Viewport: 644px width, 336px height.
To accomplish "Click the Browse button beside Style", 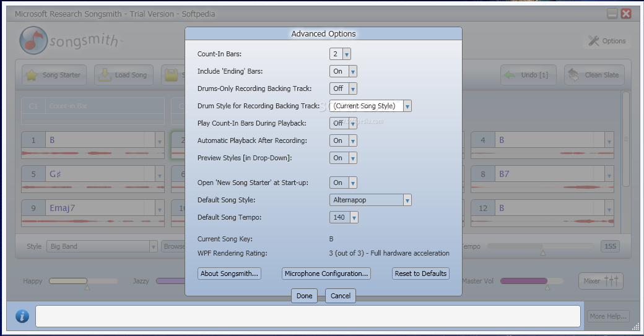I will click(173, 246).
